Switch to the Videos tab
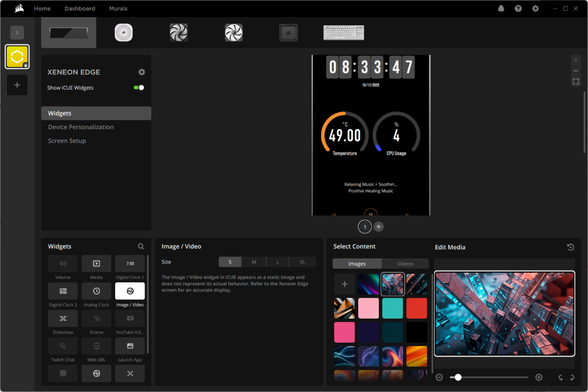 tap(405, 264)
